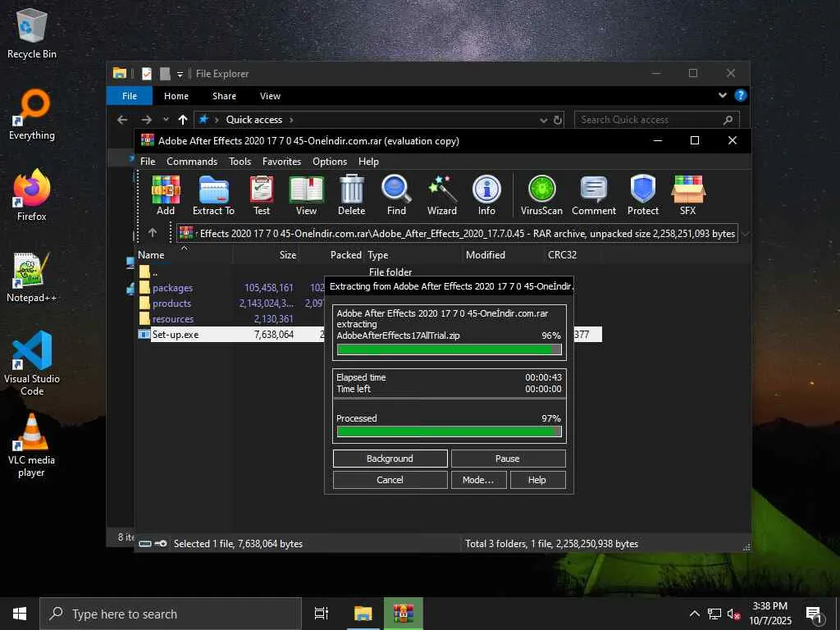Click the View book icon
Viewport: 840px width, 630px height.
pos(307,195)
